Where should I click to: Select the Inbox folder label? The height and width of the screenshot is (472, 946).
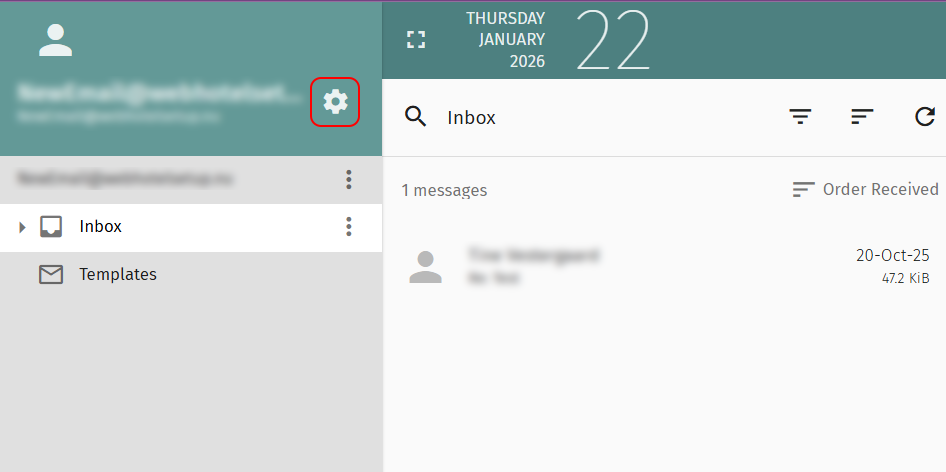point(101,227)
